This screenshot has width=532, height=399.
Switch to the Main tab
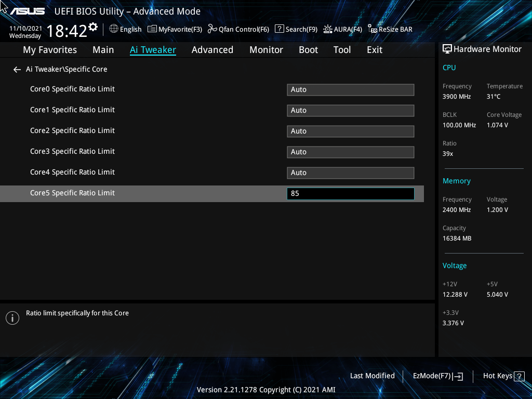click(103, 50)
